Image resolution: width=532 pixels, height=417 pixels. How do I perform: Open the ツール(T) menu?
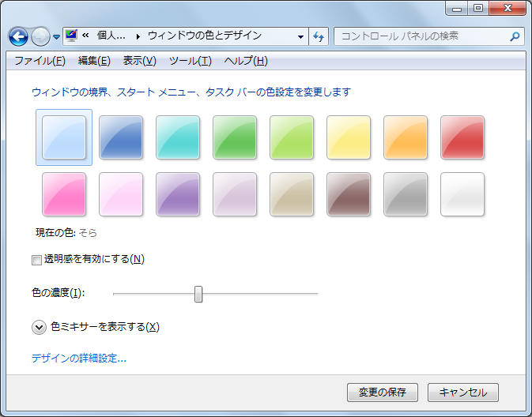pos(190,61)
